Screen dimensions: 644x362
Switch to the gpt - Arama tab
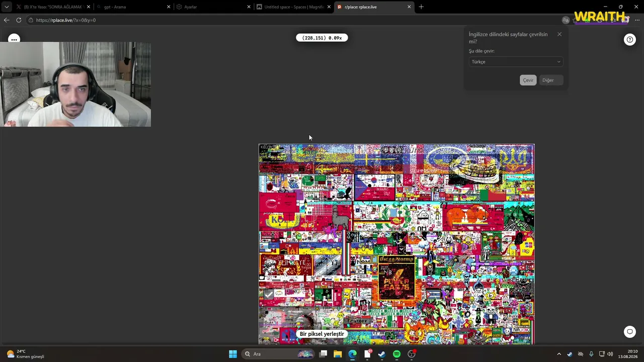[133, 7]
